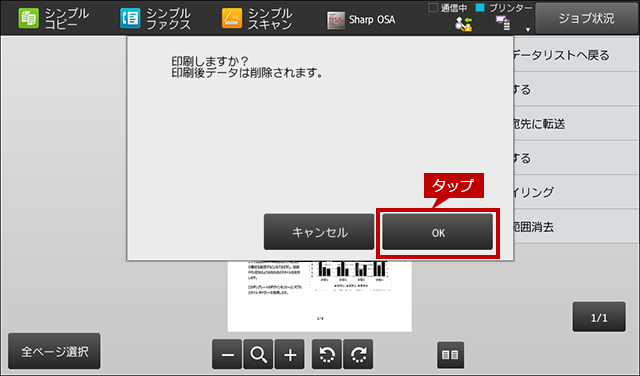Select forward to destination (宛先に転送) option
This screenshot has width=640, height=376.
click(576, 124)
